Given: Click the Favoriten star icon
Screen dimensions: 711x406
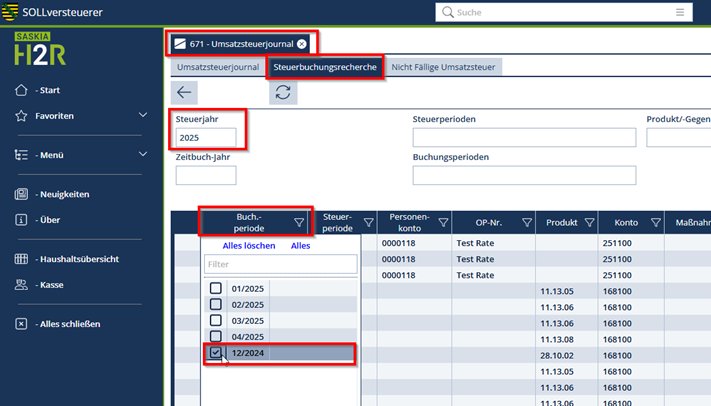Looking at the screenshot, I should 22,116.
